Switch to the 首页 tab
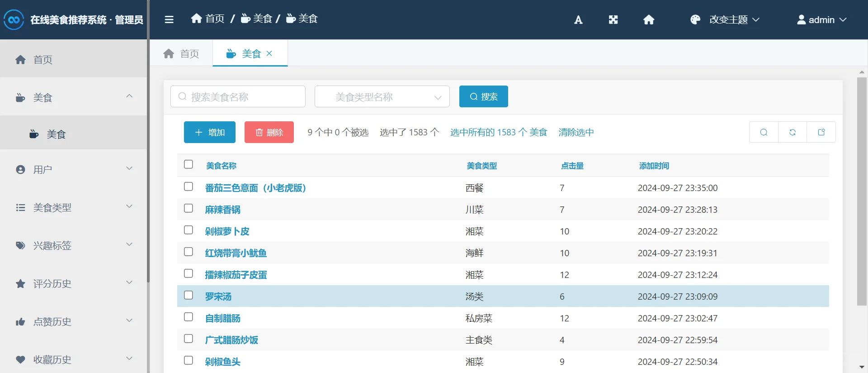 click(x=181, y=53)
